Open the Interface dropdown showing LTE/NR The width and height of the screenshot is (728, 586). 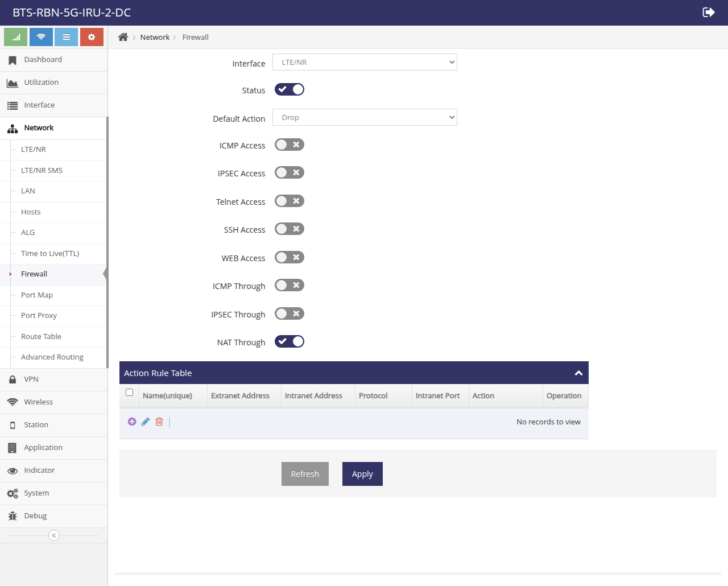click(x=365, y=62)
